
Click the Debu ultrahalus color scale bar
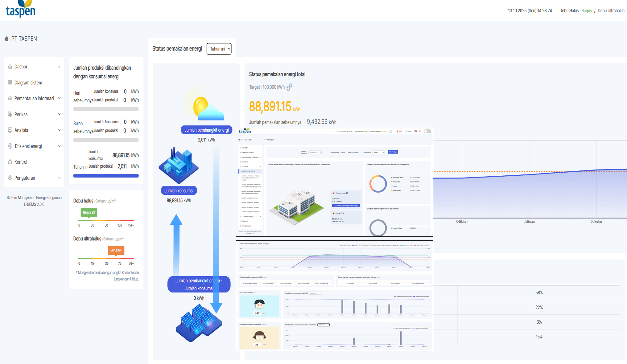click(106, 258)
